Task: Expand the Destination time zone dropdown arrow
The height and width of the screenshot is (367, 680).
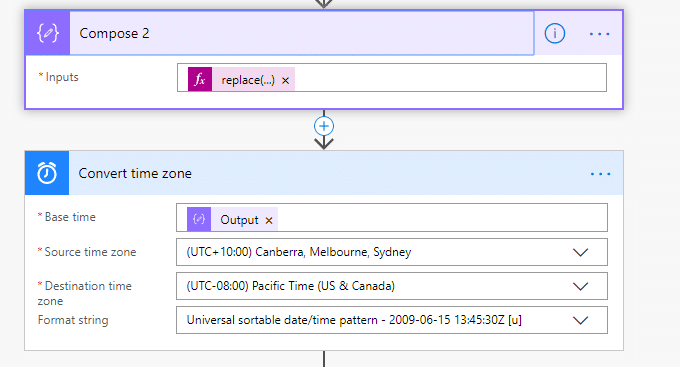Action: click(580, 286)
